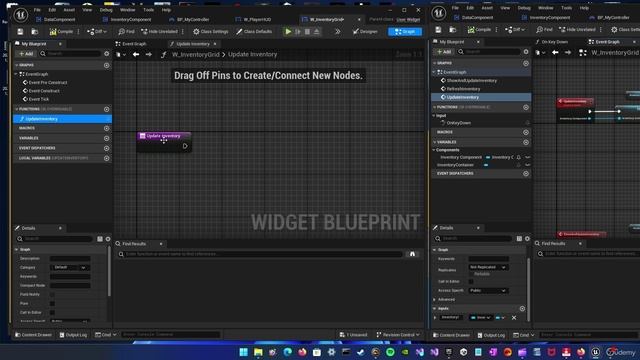This screenshot has height=360, width=640.
Task: Open the Replicates dropdown in right Details
Action: (488, 267)
